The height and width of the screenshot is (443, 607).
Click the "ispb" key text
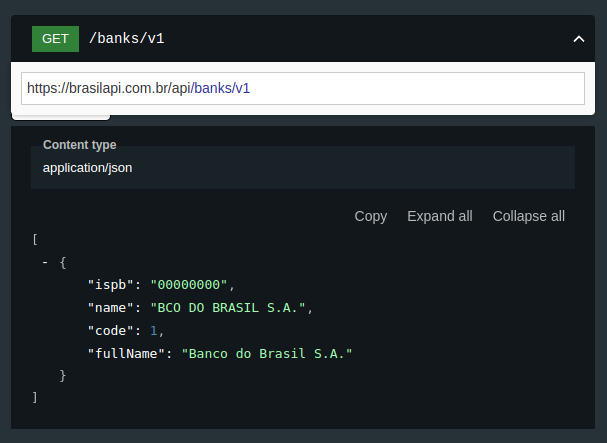pyautogui.click(x=111, y=285)
